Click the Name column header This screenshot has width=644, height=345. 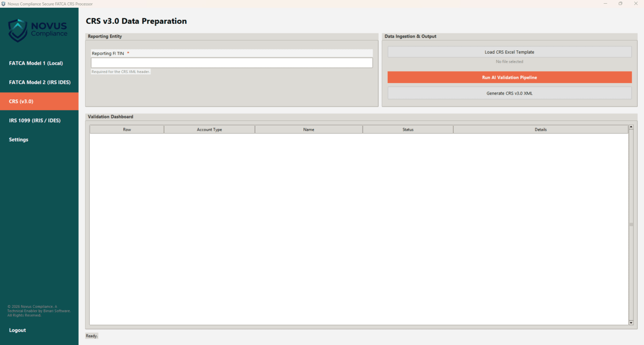coord(309,130)
